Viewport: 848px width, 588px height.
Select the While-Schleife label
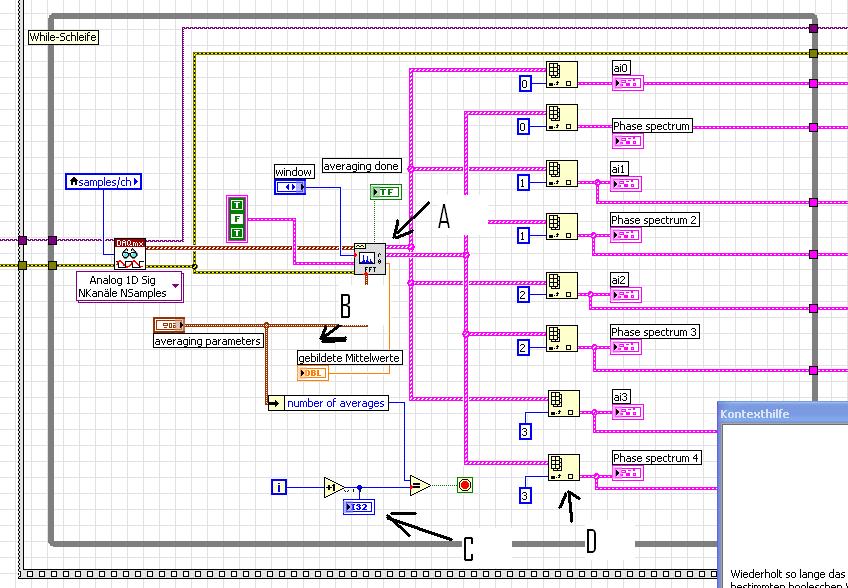pyautogui.click(x=63, y=37)
